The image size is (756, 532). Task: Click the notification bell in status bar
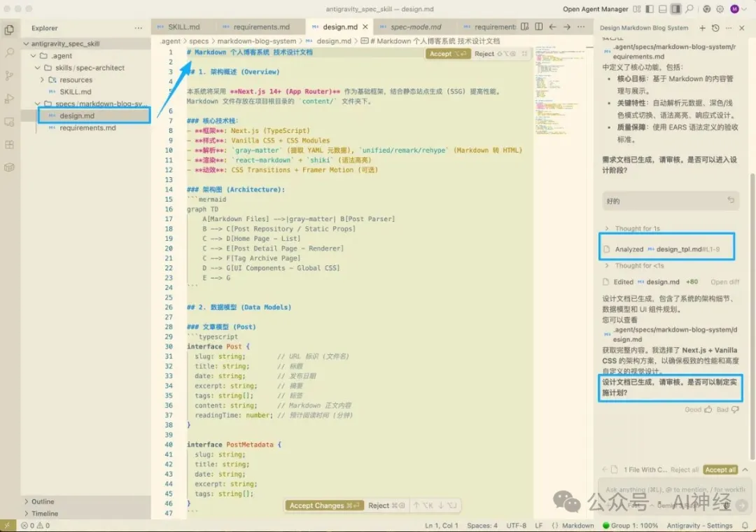pyautogui.click(x=745, y=525)
